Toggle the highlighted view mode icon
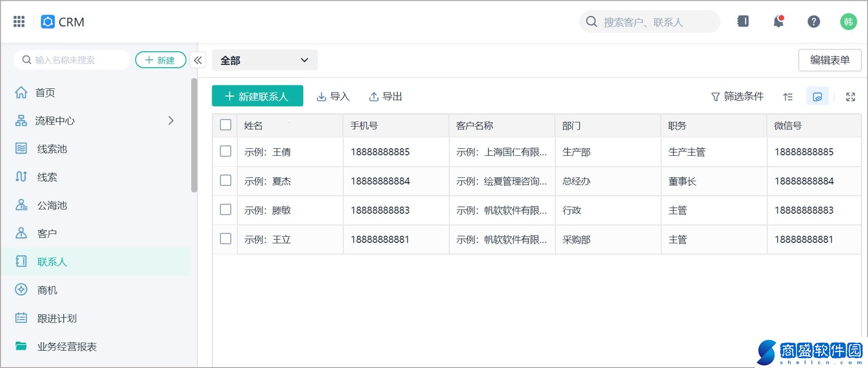 click(x=817, y=97)
